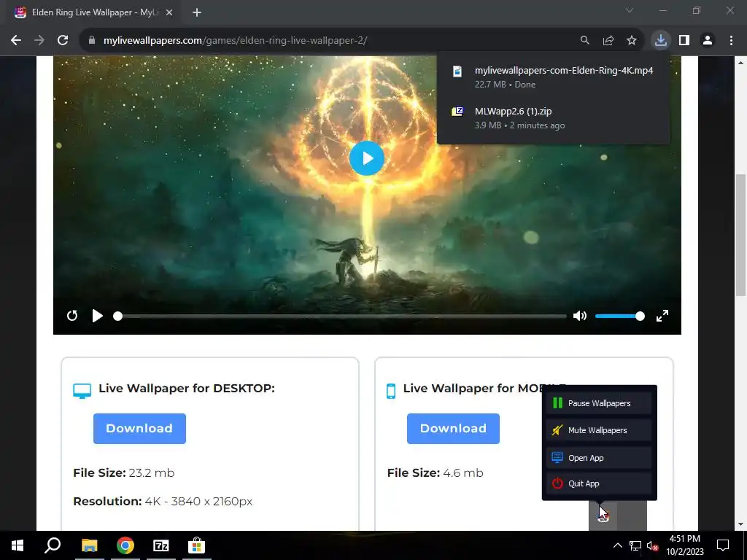Restart the video with replay icon
Viewport: 747px width, 560px height.
click(72, 316)
